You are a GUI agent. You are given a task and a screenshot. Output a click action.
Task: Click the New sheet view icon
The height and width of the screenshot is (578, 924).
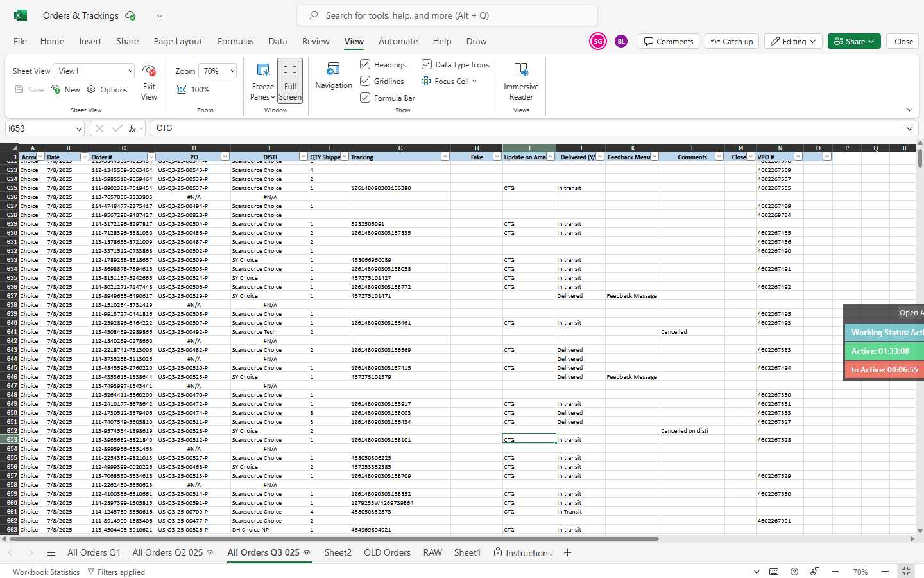coord(56,89)
